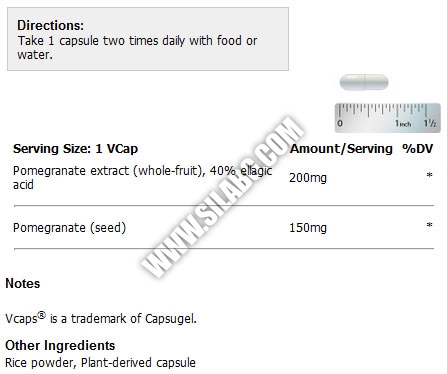Click the 200mg amount value
The height and width of the screenshot is (374, 447).
tap(308, 178)
